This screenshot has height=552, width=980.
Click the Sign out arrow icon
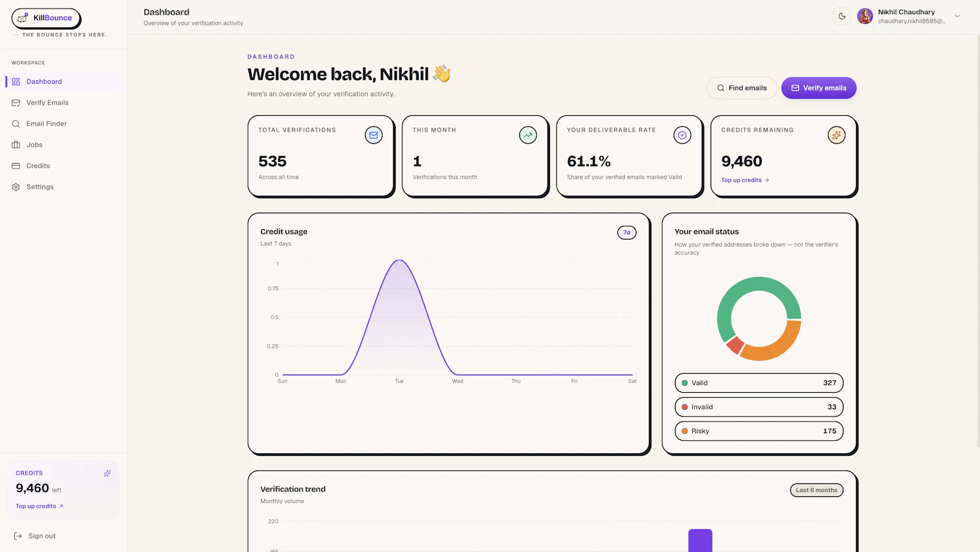tap(18, 536)
